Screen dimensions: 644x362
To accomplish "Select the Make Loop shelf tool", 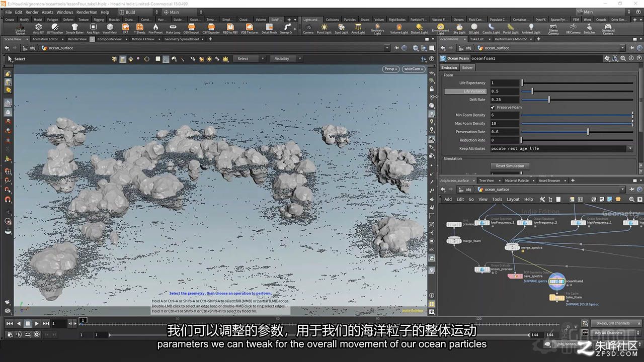I will [173, 29].
